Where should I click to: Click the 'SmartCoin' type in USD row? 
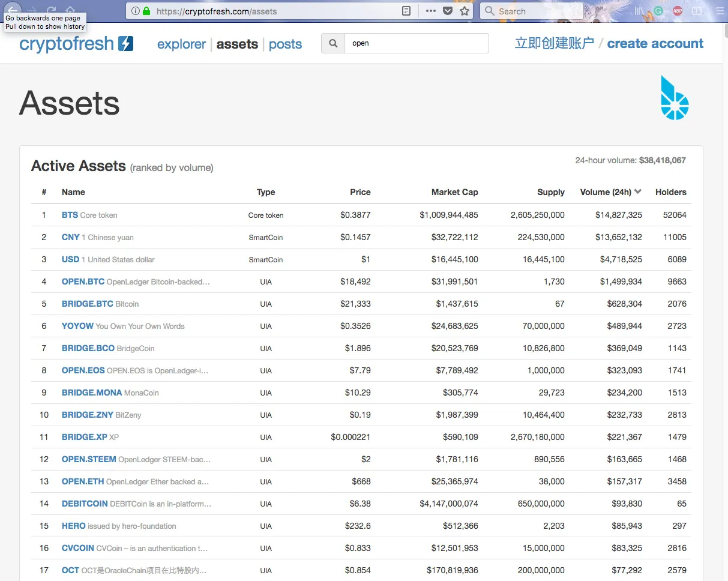tap(266, 259)
